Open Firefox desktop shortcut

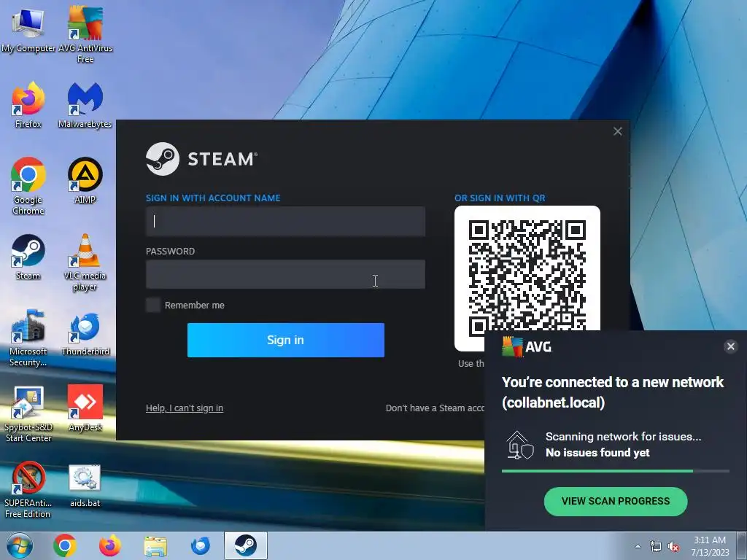28,105
